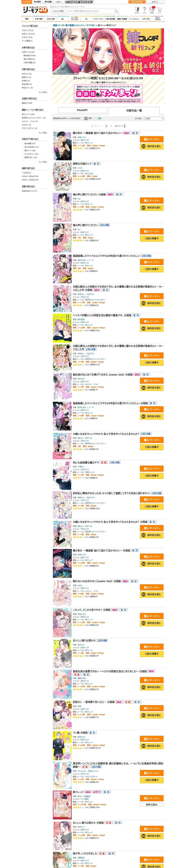Screen dimensions: 186x868
Task: Switch to 画像 grid view icon
Action: [x=95, y=118]
